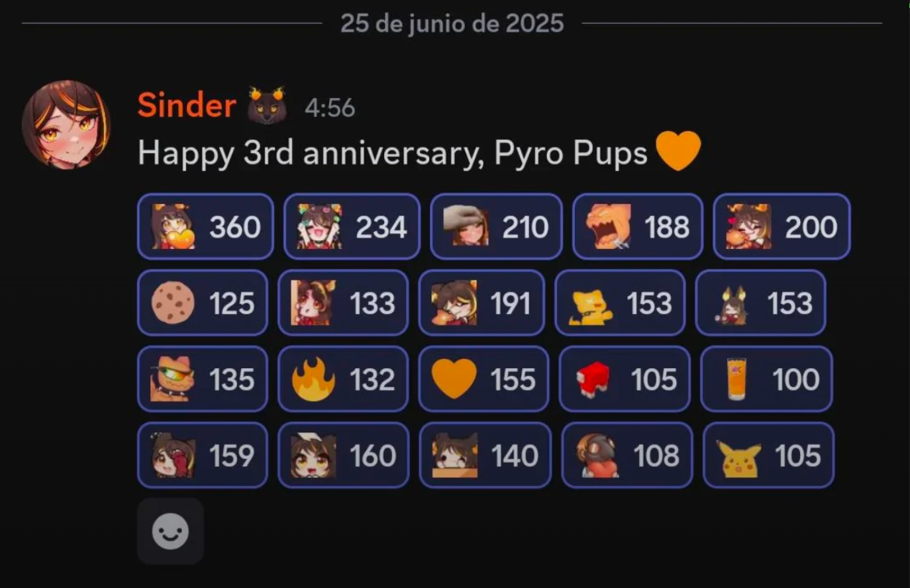The height and width of the screenshot is (588, 910).
Task: Click the peeking girl reaction with 140
Action: tap(485, 456)
